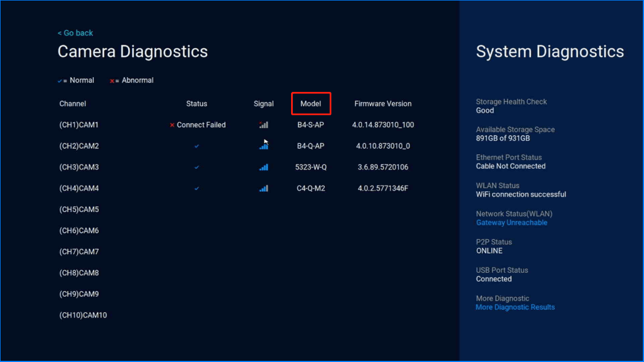Screen dimensions: 644x362
Task: Click the CAM2 signal strength icon
Action: [263, 146]
